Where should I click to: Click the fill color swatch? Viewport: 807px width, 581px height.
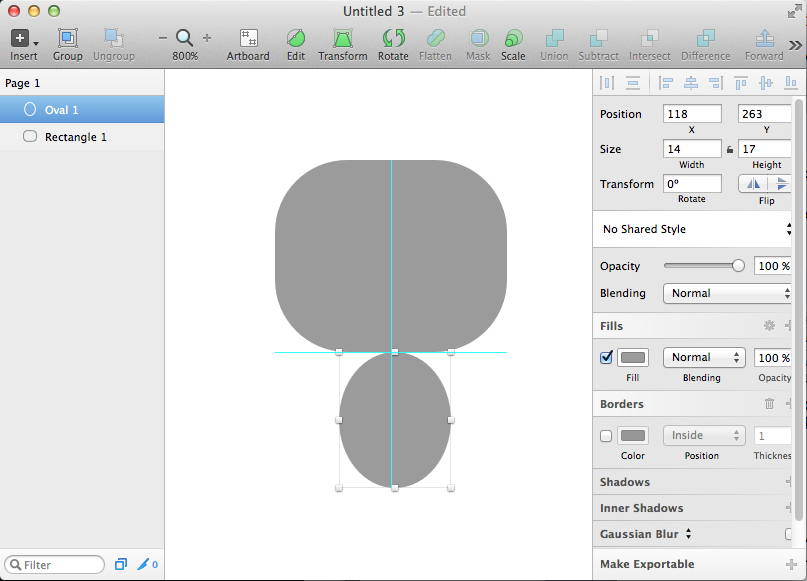pos(633,357)
